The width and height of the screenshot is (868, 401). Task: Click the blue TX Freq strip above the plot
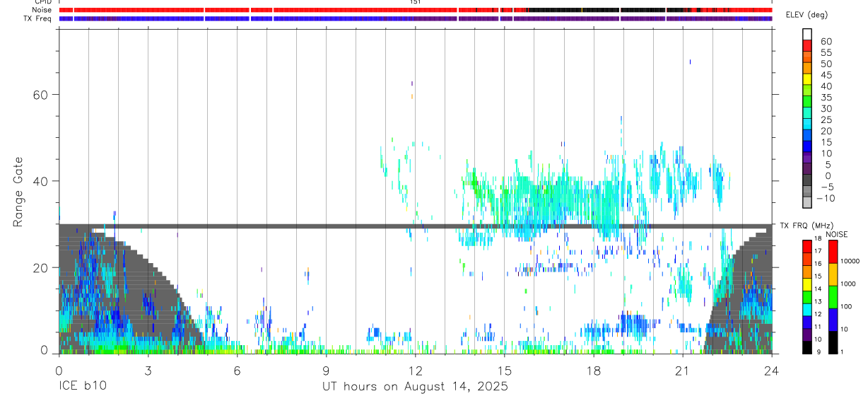[416, 18]
